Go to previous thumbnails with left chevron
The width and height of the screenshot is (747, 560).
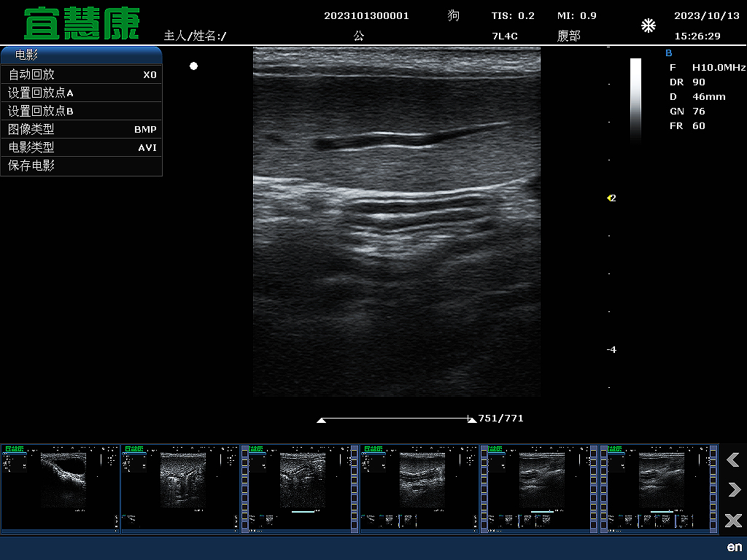click(733, 459)
